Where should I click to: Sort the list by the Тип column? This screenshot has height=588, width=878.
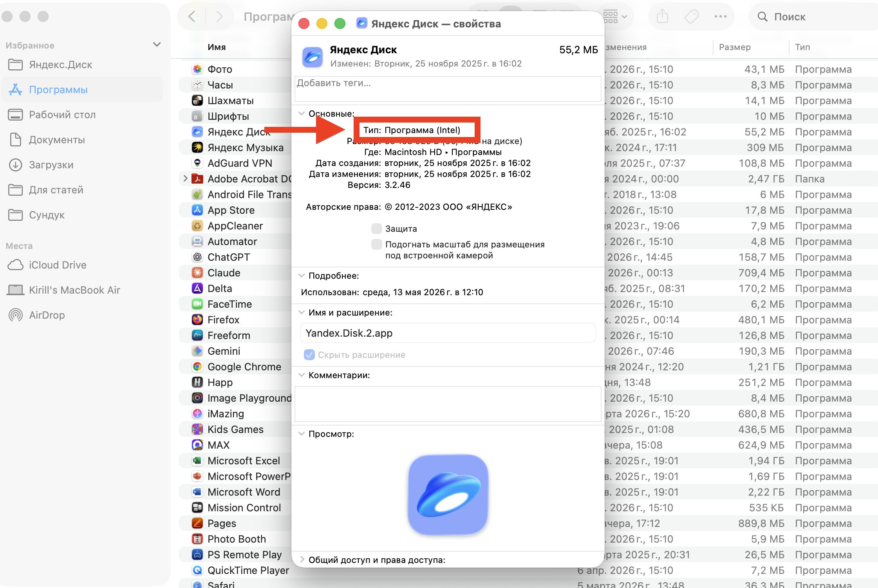click(802, 47)
